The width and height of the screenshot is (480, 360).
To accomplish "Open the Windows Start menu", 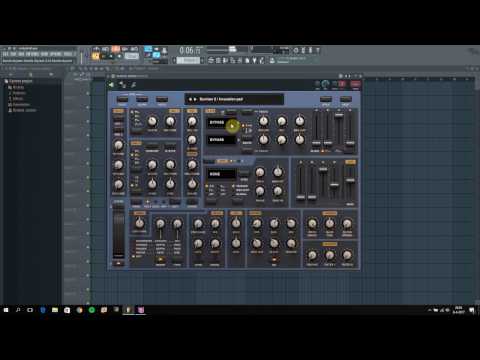I will [6, 310].
